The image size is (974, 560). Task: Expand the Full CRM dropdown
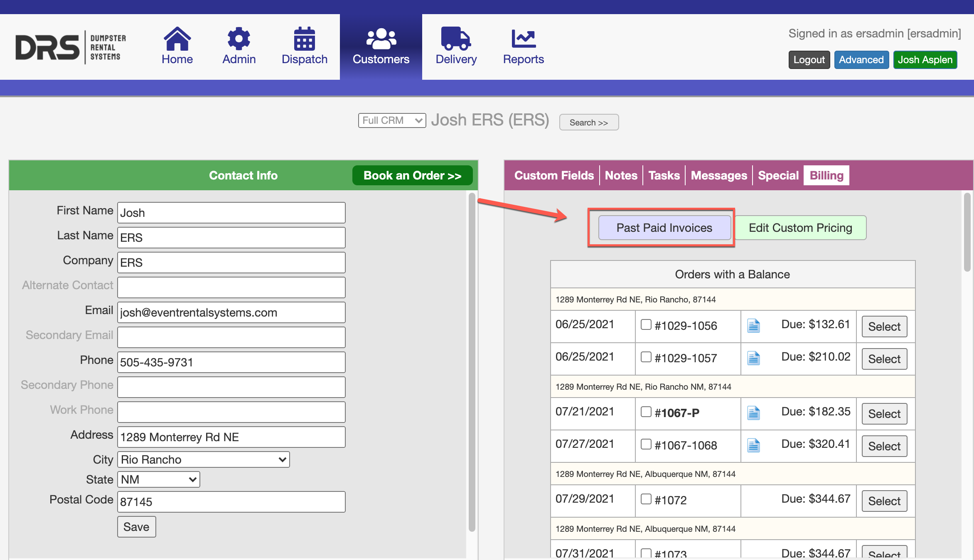(392, 120)
